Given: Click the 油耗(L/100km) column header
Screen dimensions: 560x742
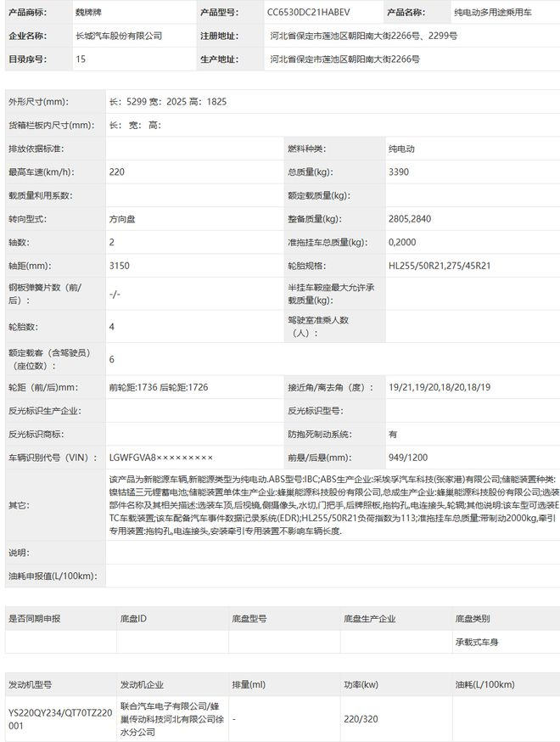Looking at the screenshot, I should coord(484,685).
